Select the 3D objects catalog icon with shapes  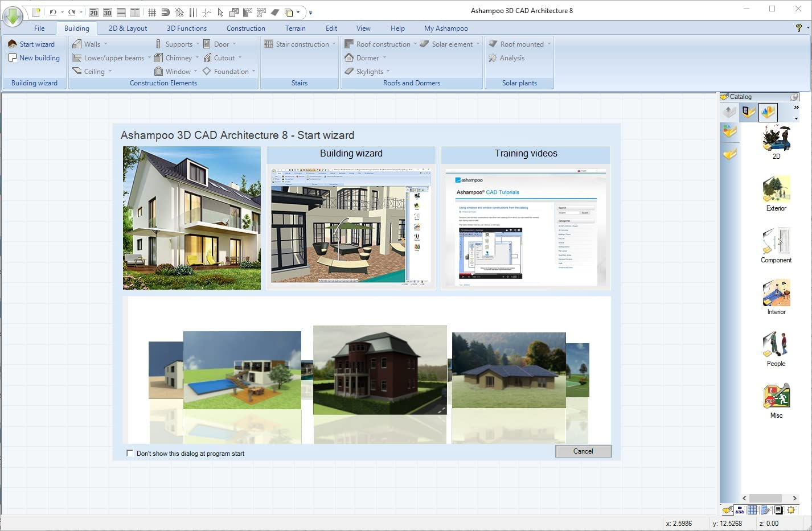click(768, 113)
